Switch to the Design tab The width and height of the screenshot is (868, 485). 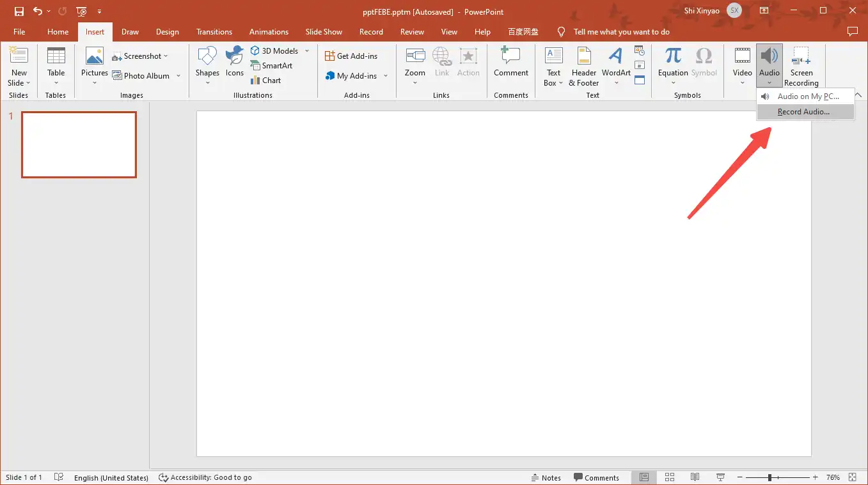[168, 32]
